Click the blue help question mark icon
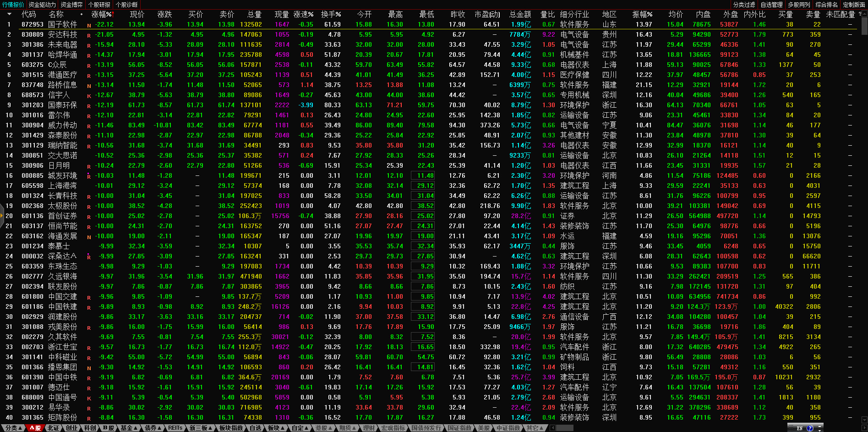 [810, 428]
